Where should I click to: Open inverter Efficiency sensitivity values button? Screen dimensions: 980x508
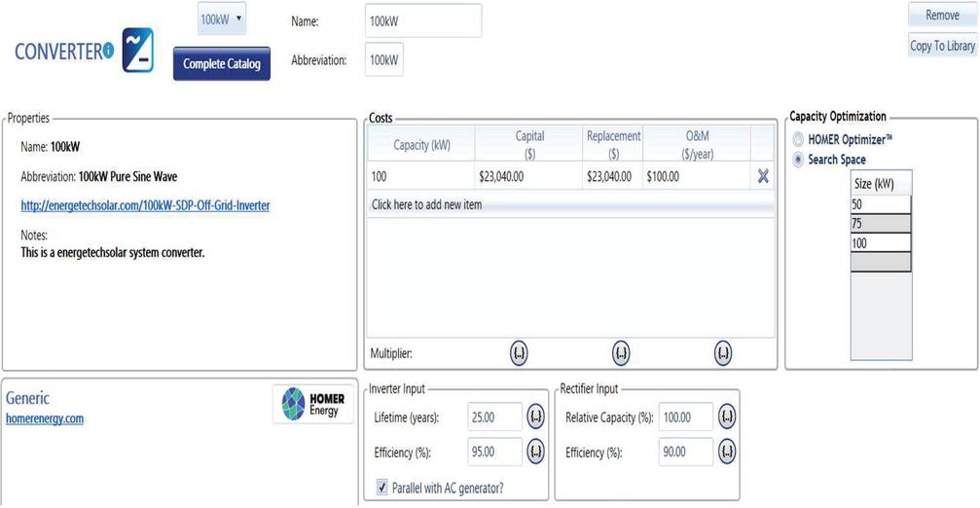click(535, 452)
